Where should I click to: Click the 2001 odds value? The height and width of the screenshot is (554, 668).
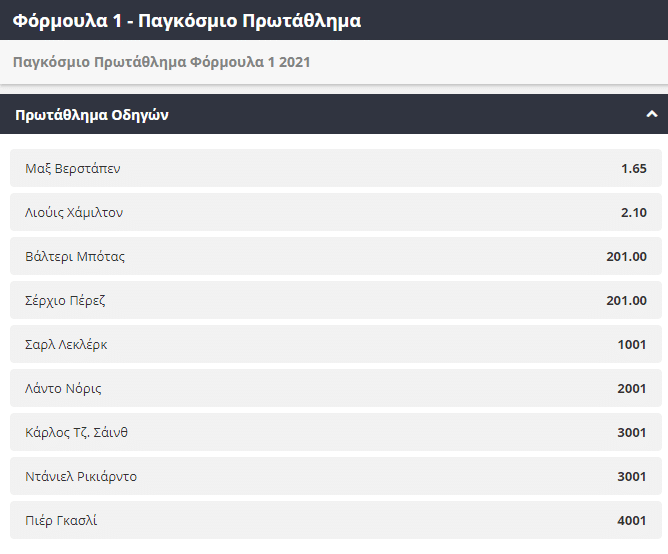(x=632, y=388)
